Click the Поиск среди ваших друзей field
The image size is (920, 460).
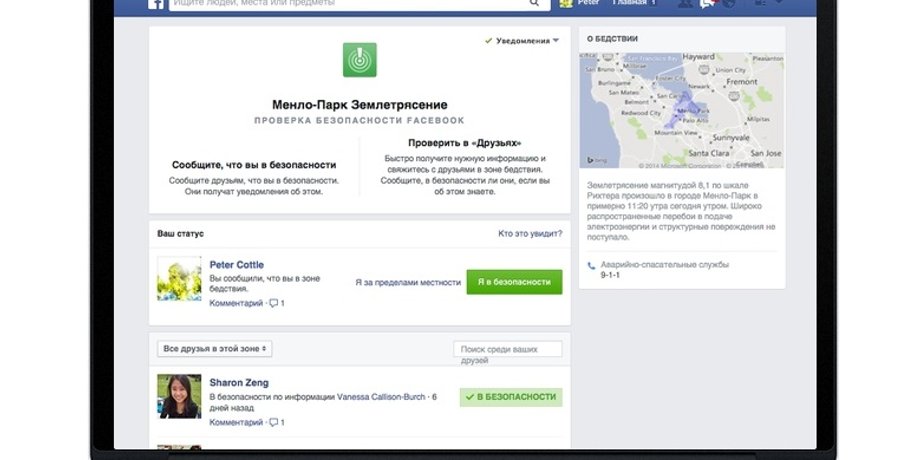508,349
